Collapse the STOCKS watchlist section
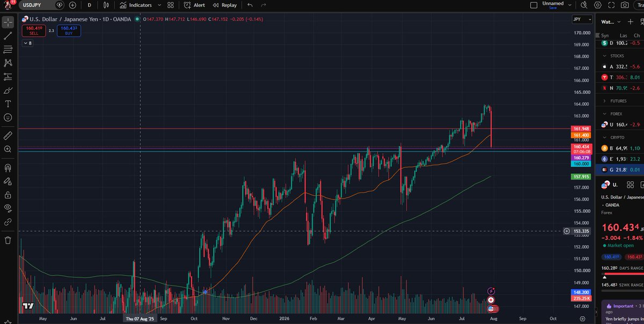Screen dimensions: 644x324 click(605, 56)
